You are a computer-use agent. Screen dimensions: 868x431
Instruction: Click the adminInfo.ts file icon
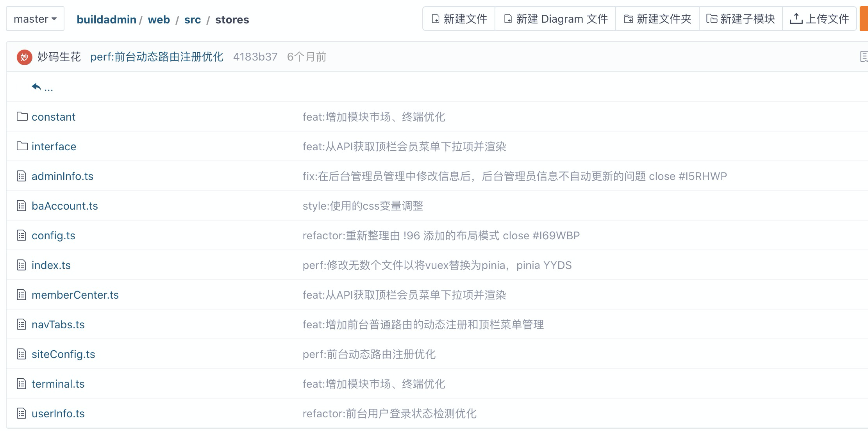click(22, 176)
